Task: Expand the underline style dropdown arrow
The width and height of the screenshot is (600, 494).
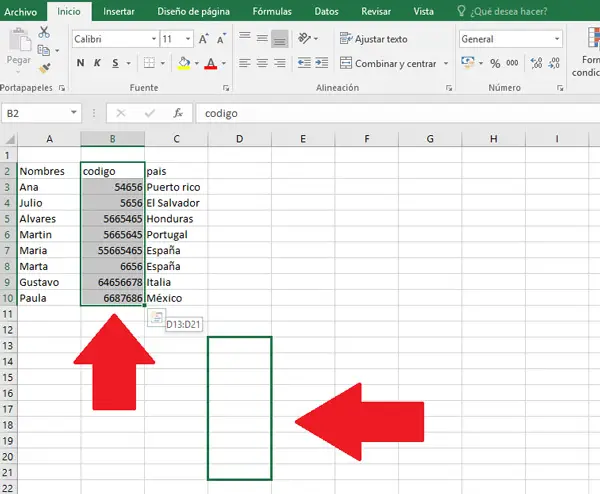Action: (x=129, y=63)
